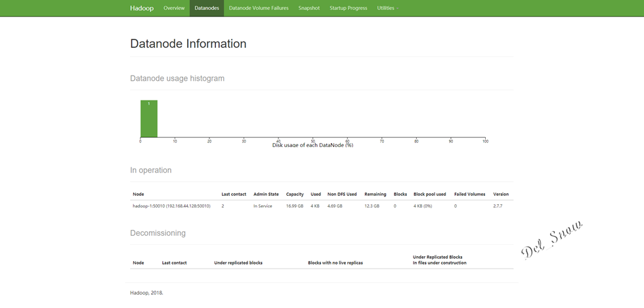The width and height of the screenshot is (644, 308).
Task: Switch to the Snapshot tab
Action: (309, 9)
